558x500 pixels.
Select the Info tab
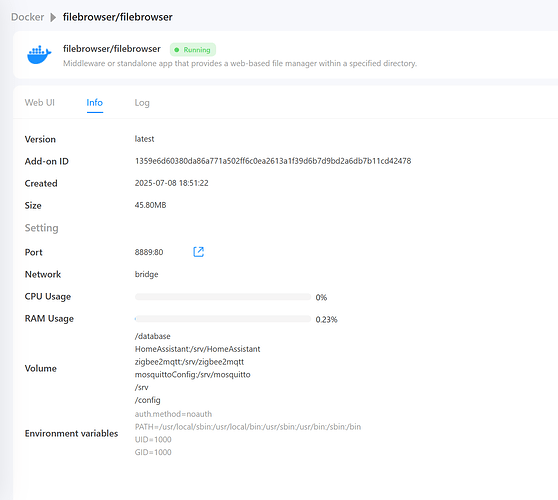pos(95,102)
